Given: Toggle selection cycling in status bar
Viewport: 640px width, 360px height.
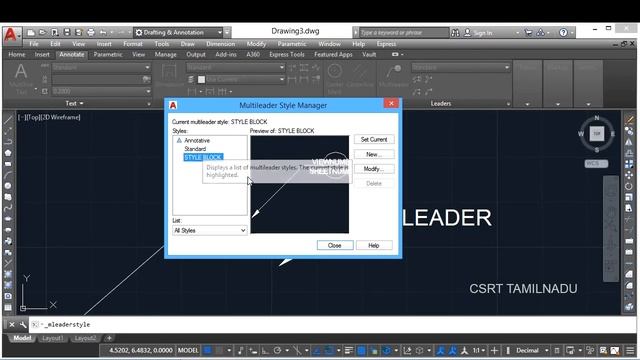Looking at the screenshot, I should point(373,350).
